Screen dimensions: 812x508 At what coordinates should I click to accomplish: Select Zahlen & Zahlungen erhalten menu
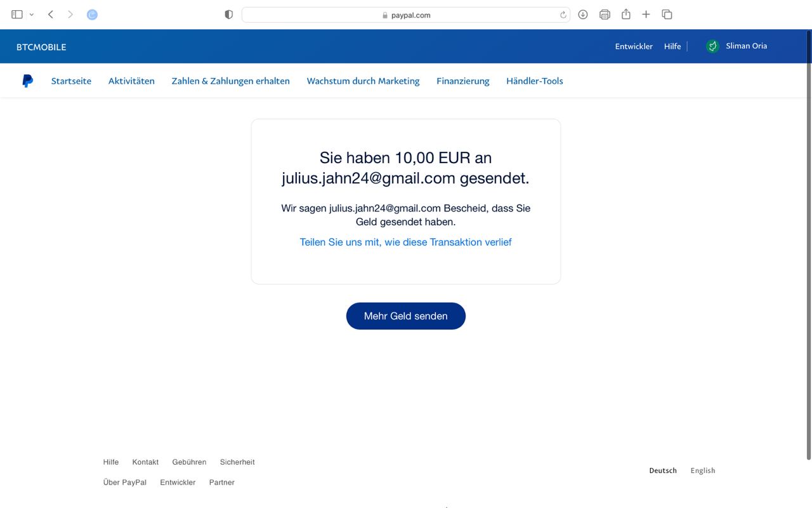[x=230, y=81]
